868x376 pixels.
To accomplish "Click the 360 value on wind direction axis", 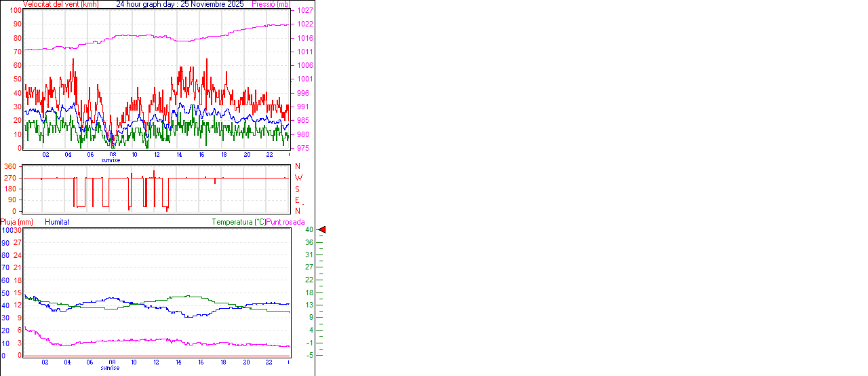I will tap(10, 167).
